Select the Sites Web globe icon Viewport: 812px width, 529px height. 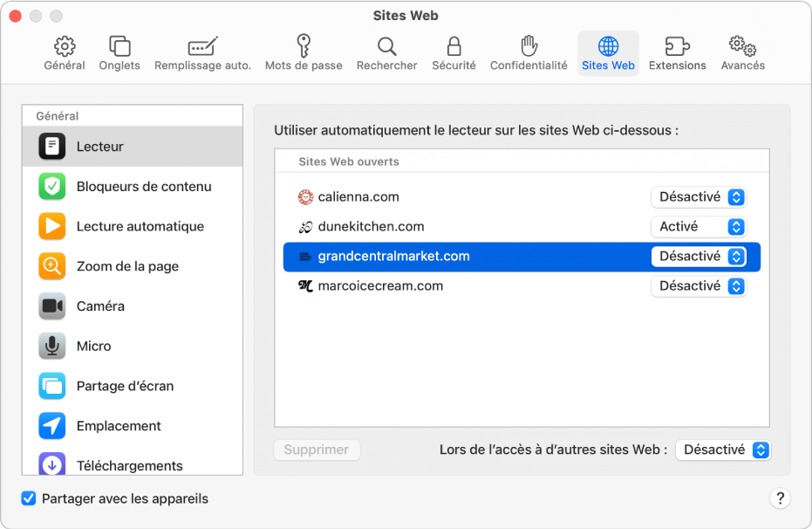tap(608, 46)
